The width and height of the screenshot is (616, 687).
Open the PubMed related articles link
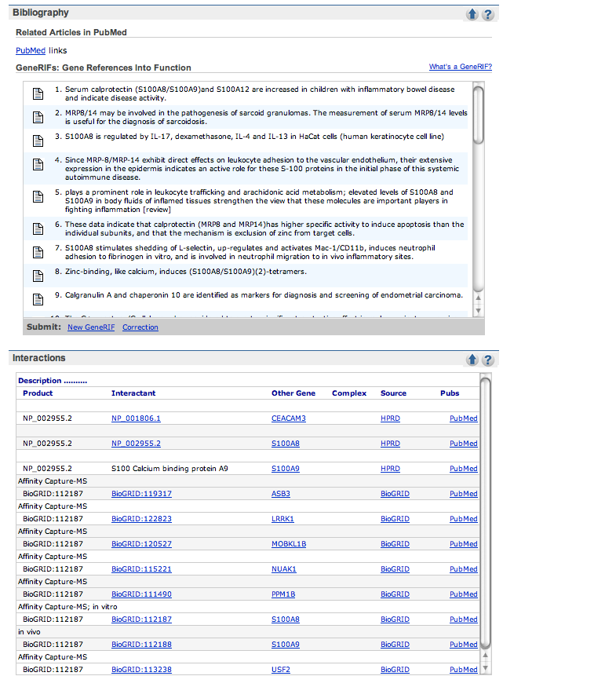pos(30,50)
